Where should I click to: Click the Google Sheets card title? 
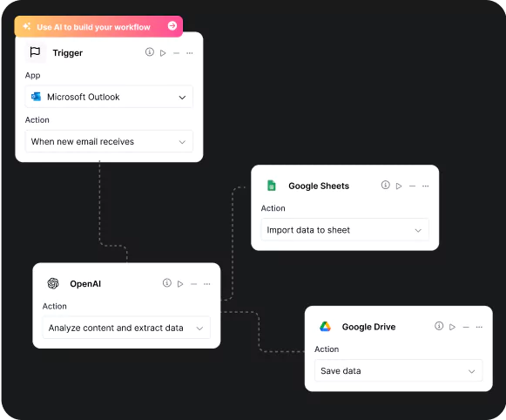tap(319, 186)
